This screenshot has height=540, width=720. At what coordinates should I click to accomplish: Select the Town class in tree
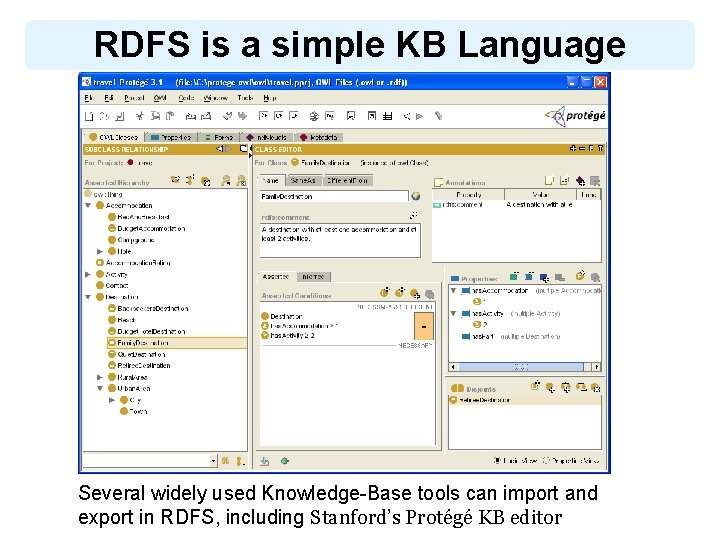coord(134,411)
